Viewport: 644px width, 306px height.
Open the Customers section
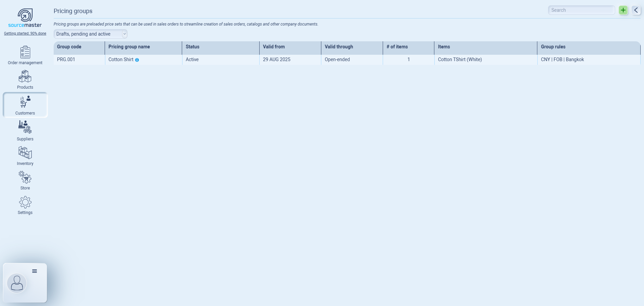(25, 105)
